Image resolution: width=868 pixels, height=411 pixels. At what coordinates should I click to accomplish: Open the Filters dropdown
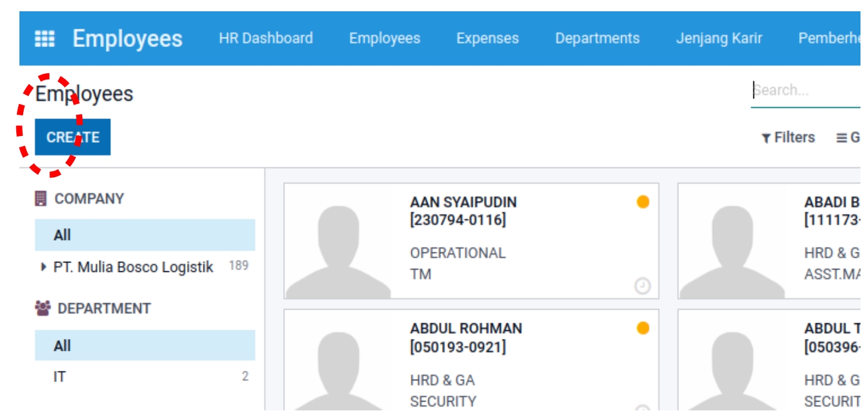788,138
